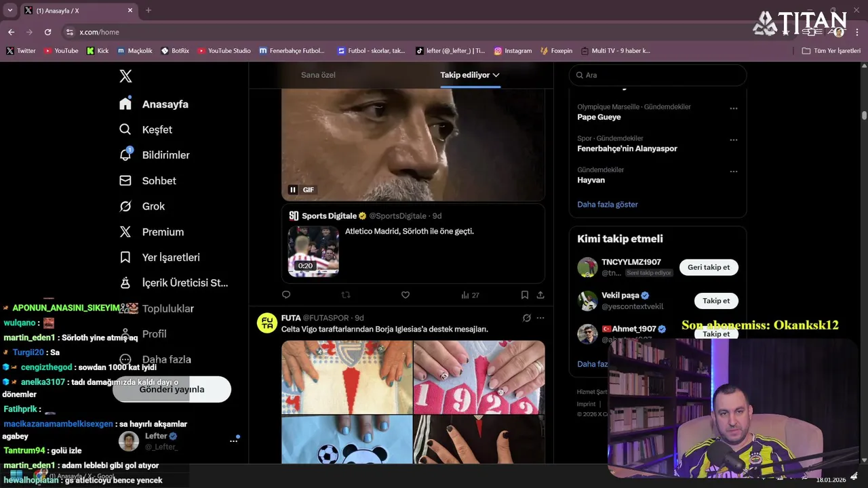Open more options for Pape Gueye trend
The image size is (868, 488).
pos(733,108)
